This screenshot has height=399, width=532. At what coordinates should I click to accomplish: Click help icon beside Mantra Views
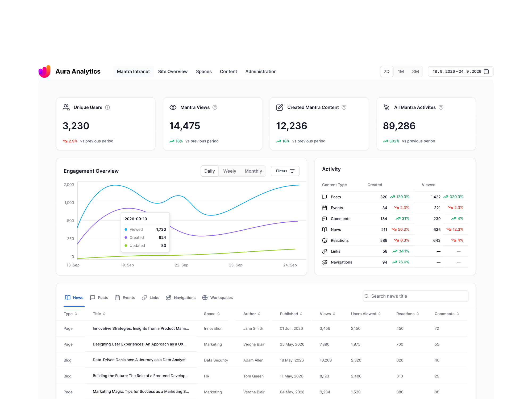(x=215, y=107)
